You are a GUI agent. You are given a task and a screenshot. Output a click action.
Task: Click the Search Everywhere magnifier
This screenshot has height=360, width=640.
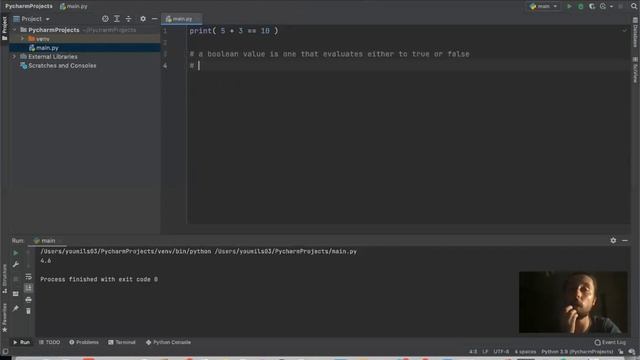pos(634,6)
